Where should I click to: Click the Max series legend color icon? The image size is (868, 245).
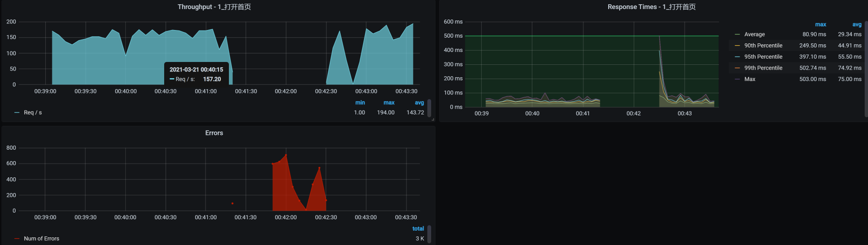(737, 79)
